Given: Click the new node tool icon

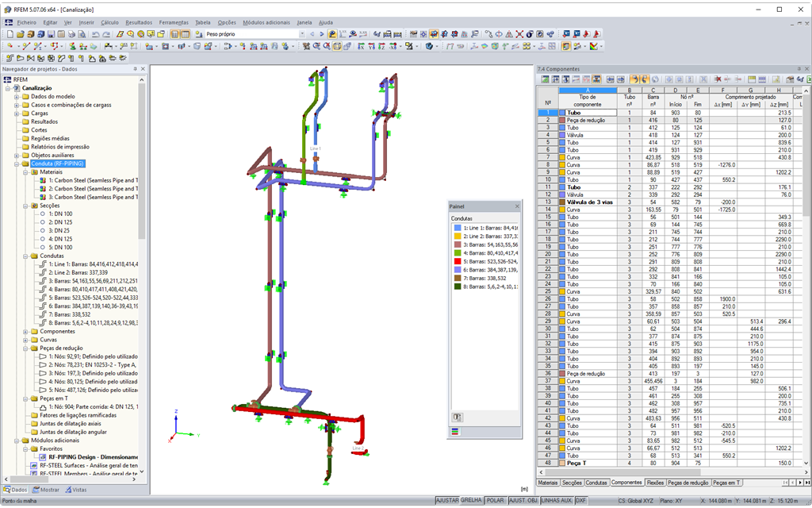Looking at the screenshot, I should (10, 46).
